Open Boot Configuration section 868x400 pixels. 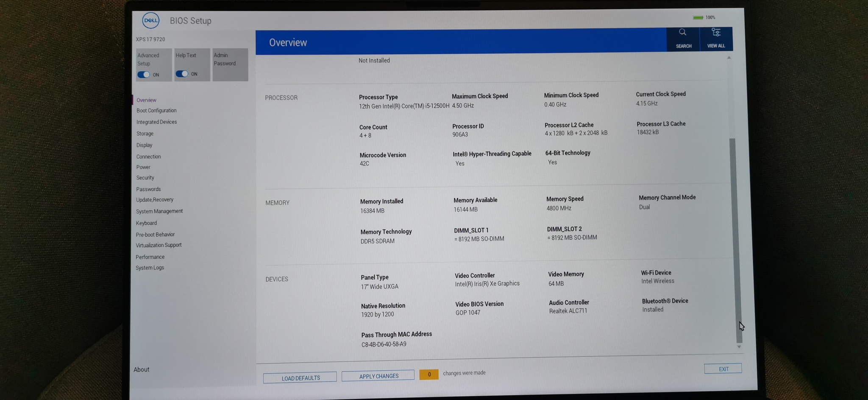156,110
